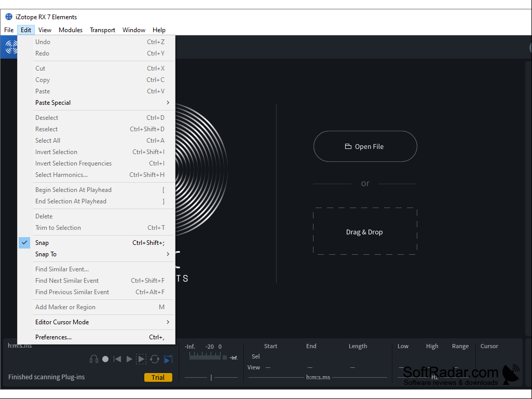Click the Low frequency header

pyautogui.click(x=403, y=346)
